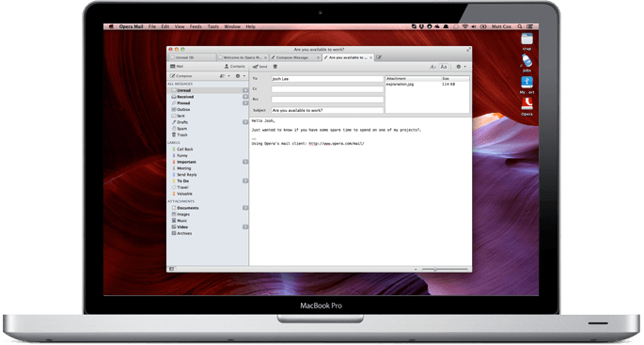The height and width of the screenshot is (345, 644).
Task: Select the Call Back label
Action: (208, 149)
